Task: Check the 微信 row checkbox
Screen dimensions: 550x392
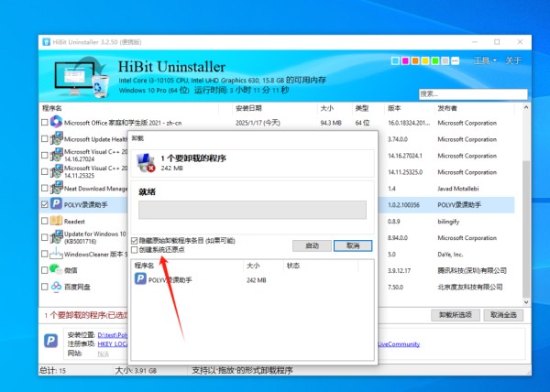Action: (x=45, y=270)
